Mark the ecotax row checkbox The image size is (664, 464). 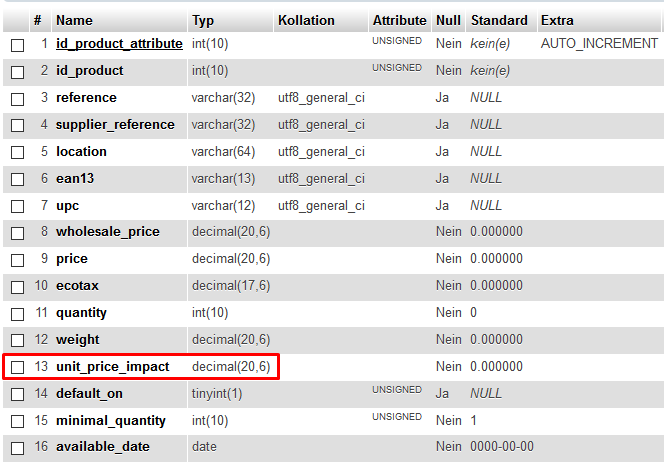(x=17, y=287)
